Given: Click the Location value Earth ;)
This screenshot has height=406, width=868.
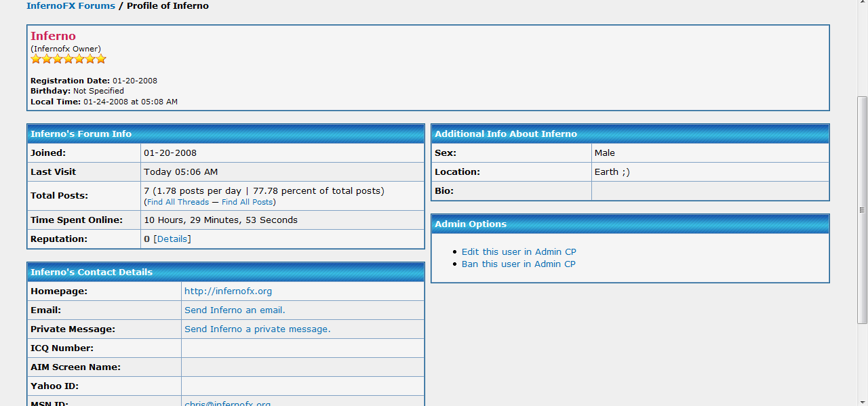Looking at the screenshot, I should (x=612, y=172).
